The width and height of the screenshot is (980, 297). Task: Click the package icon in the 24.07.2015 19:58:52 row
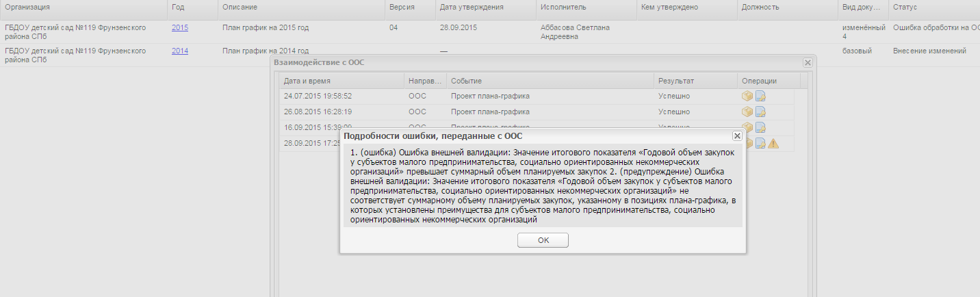tap(747, 96)
